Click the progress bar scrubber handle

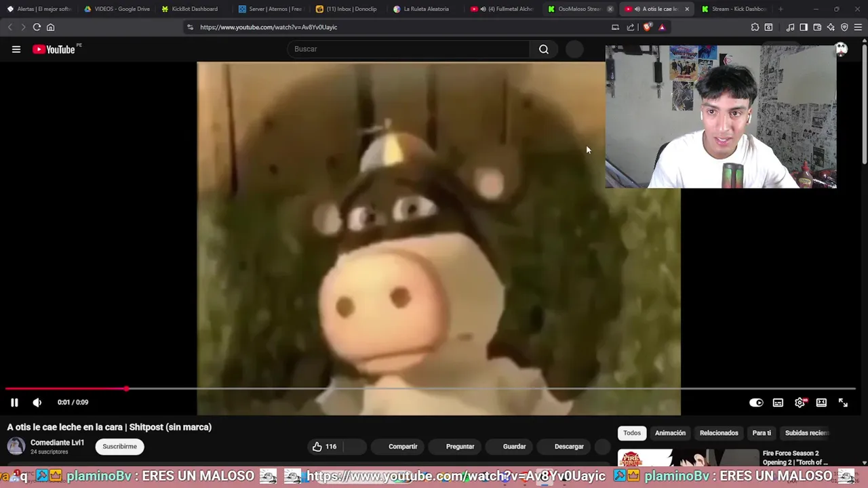pyautogui.click(x=127, y=389)
